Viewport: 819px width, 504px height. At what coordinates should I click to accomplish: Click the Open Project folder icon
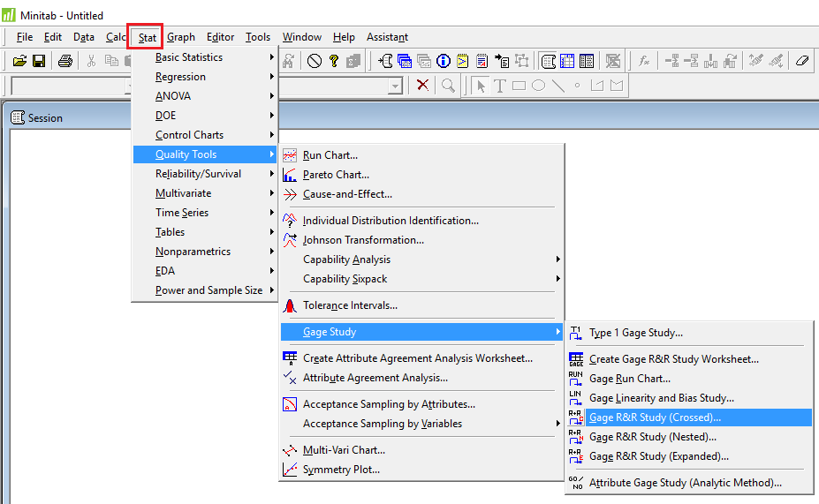click(x=19, y=61)
